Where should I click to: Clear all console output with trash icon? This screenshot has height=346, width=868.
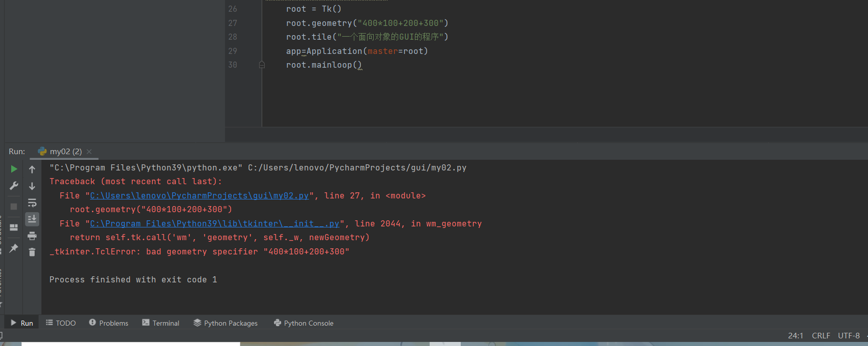tap(32, 252)
